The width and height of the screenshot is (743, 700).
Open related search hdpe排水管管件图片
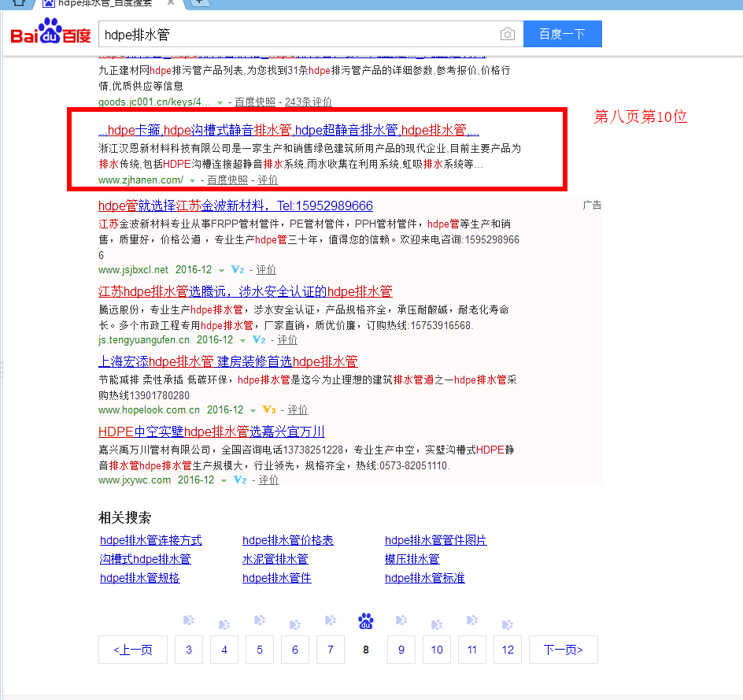click(435, 540)
